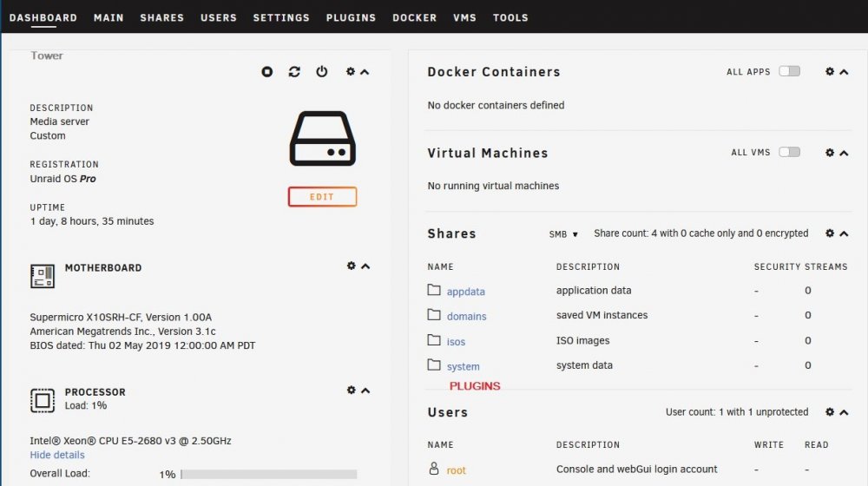Click the server case image
The image size is (868, 486).
click(x=322, y=138)
